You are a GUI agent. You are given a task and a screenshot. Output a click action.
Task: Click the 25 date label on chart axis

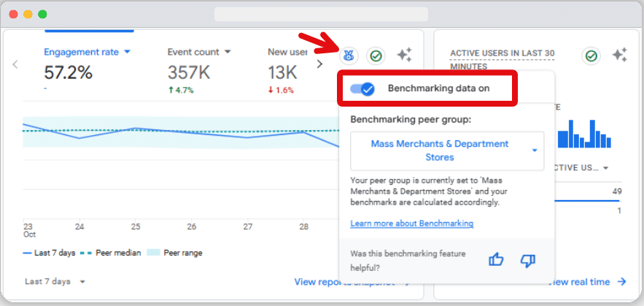(136, 226)
